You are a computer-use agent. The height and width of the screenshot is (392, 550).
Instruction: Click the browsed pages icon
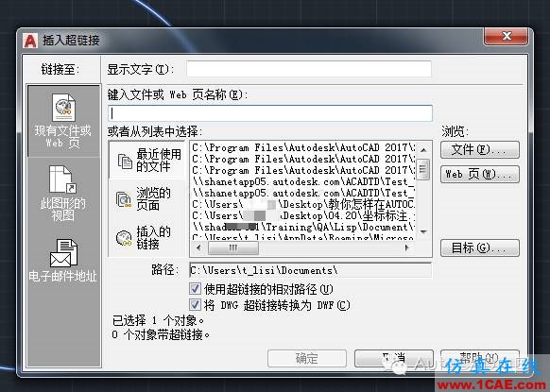click(124, 199)
